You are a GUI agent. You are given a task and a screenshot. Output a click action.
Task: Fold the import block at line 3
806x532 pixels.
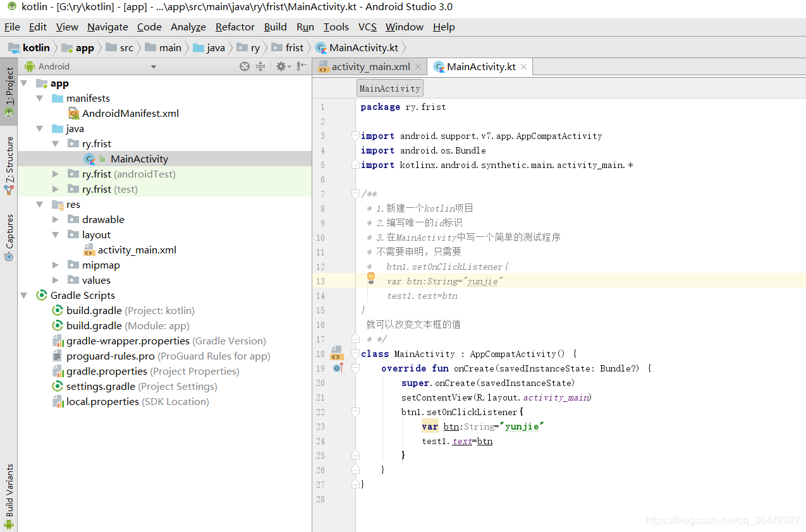[355, 135]
